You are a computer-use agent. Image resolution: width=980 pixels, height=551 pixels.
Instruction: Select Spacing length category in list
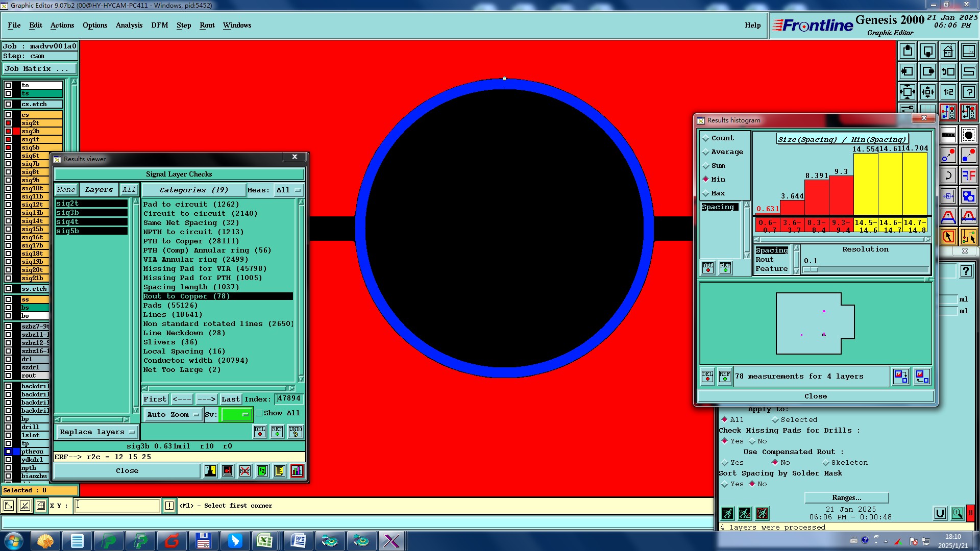pyautogui.click(x=191, y=287)
